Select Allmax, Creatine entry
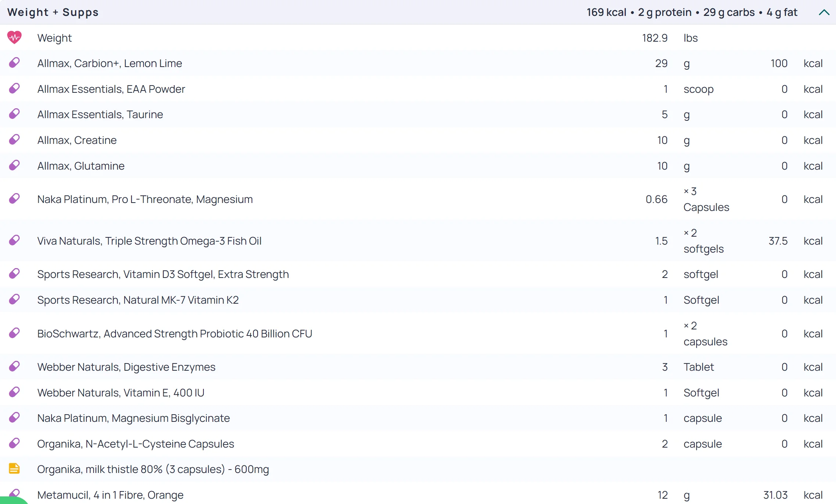 [x=77, y=140]
